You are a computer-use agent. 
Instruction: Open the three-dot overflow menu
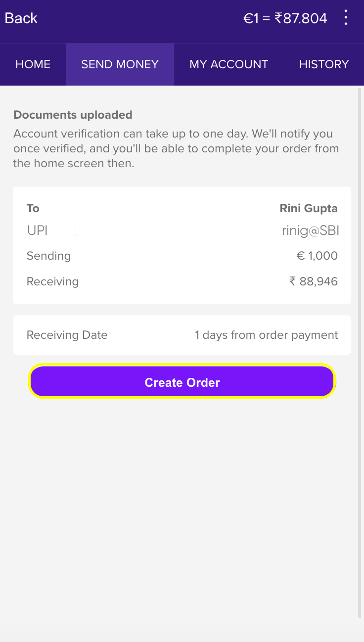pyautogui.click(x=346, y=18)
